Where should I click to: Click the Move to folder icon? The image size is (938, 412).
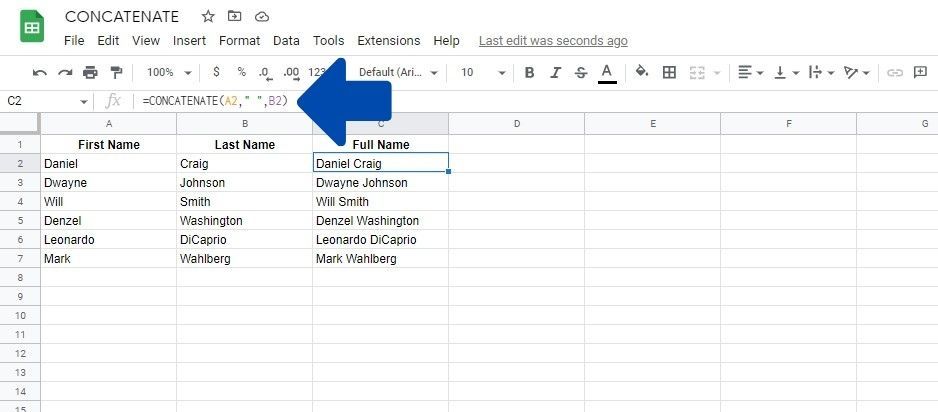[x=234, y=16]
